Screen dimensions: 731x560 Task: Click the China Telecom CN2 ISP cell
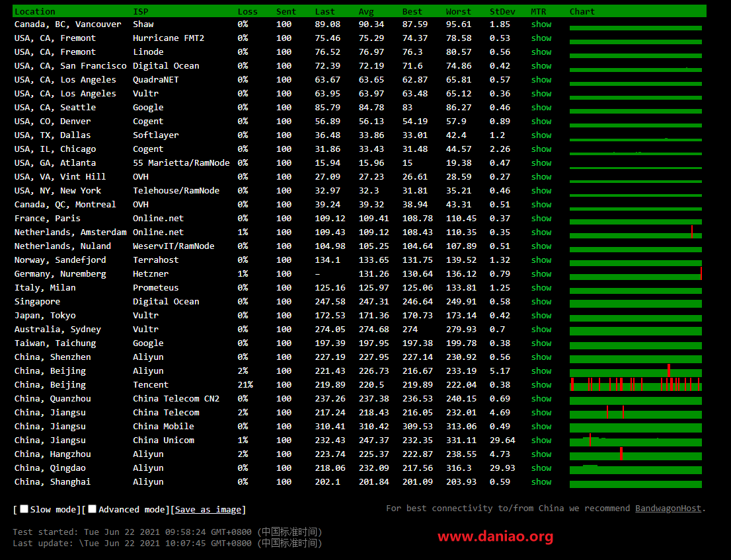(x=176, y=398)
